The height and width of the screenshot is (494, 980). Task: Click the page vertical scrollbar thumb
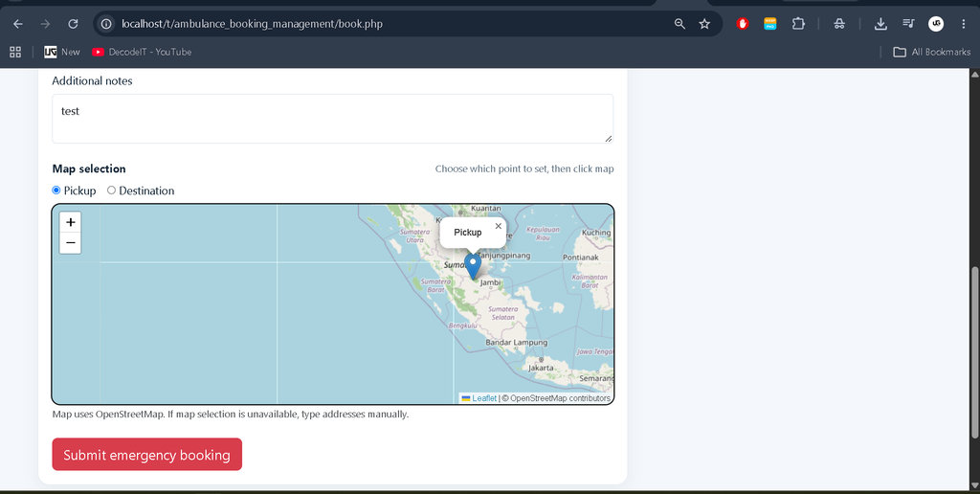973,352
